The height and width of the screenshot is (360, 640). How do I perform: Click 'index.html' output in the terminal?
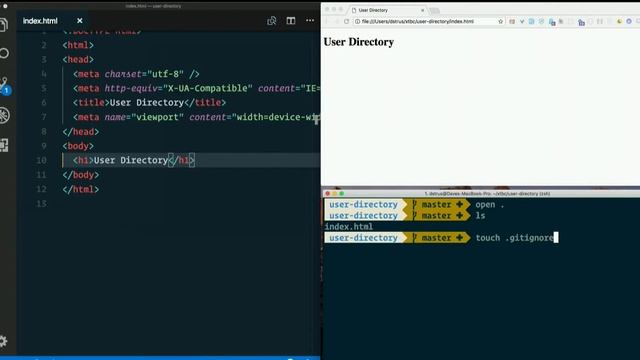click(349, 227)
